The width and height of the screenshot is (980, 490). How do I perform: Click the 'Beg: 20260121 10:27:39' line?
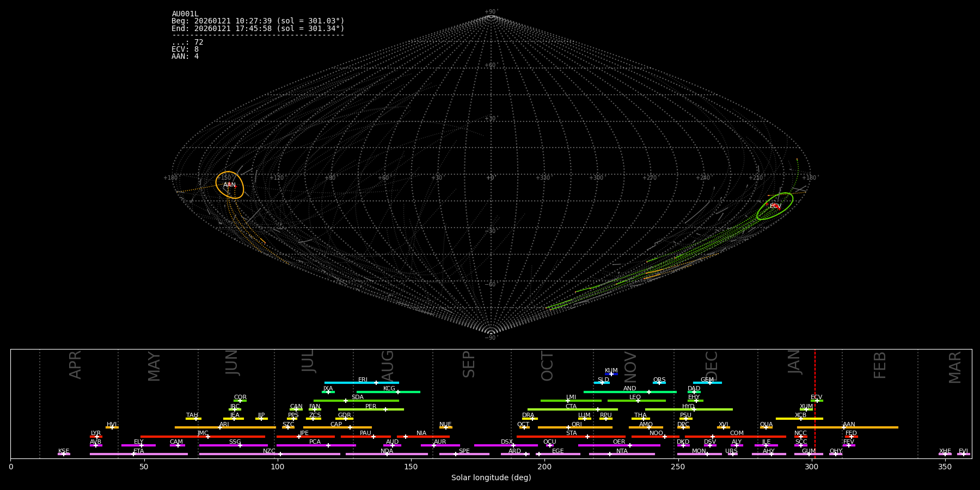click(x=258, y=21)
